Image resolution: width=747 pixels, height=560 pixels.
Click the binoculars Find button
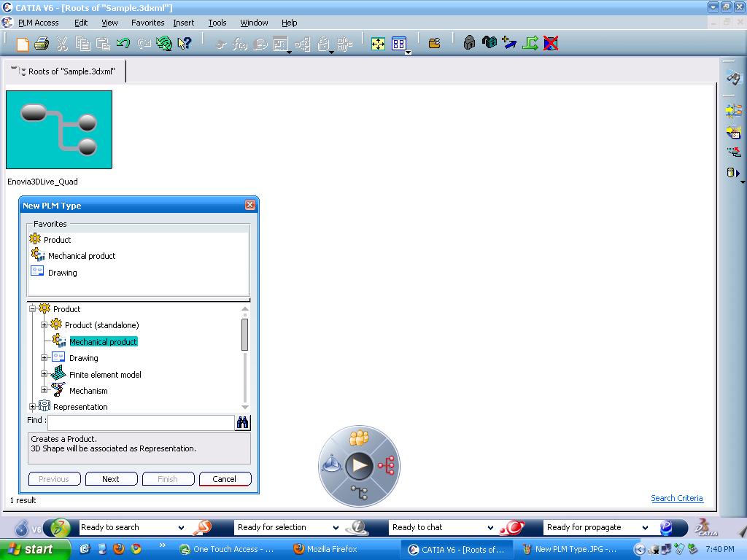coord(242,422)
